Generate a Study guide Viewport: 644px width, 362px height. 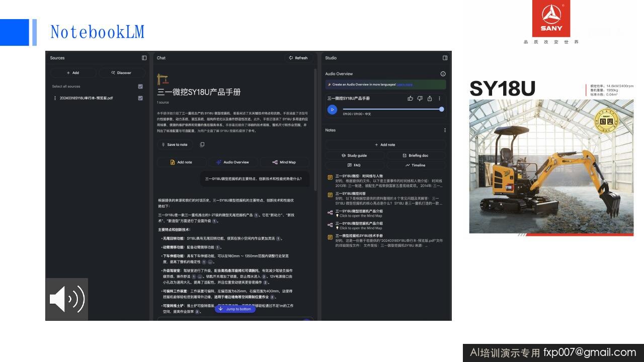point(355,155)
